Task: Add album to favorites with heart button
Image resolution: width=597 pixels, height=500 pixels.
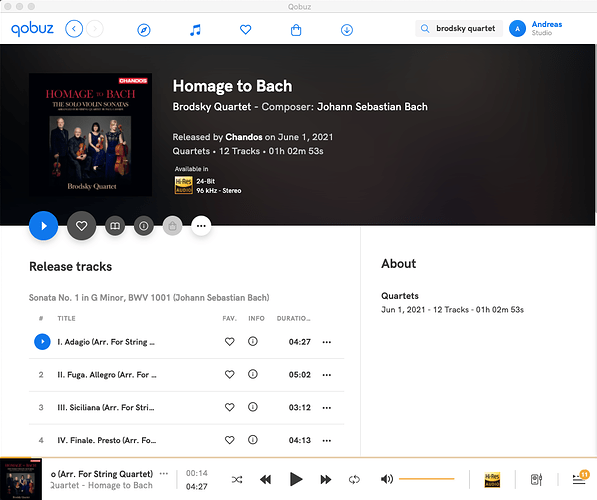Action: [81, 226]
